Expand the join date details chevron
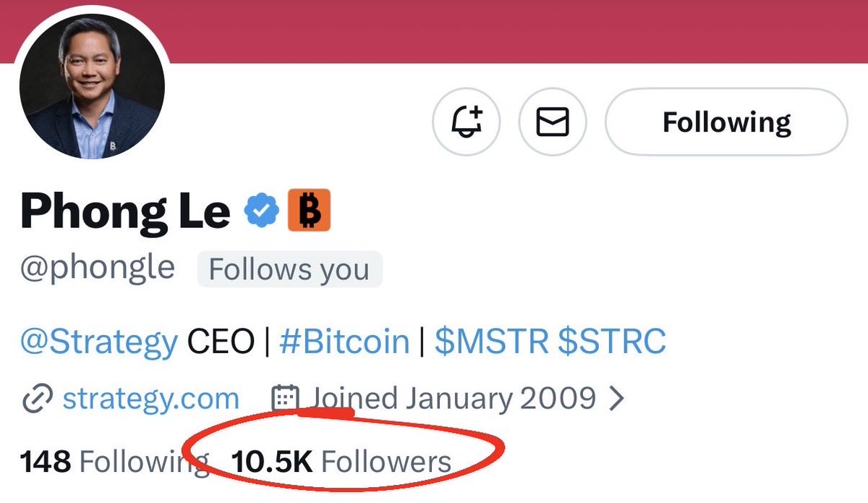This screenshot has width=868, height=503. (616, 399)
